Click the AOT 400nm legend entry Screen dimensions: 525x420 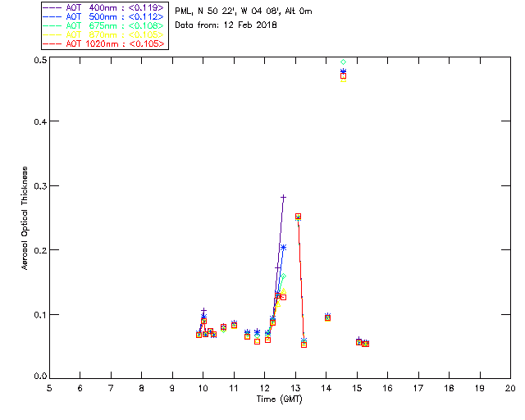[104, 7]
